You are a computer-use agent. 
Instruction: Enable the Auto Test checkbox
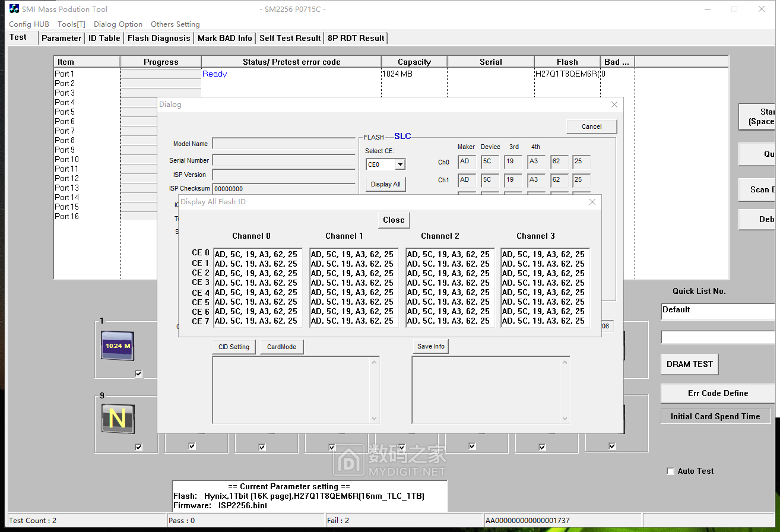670,471
